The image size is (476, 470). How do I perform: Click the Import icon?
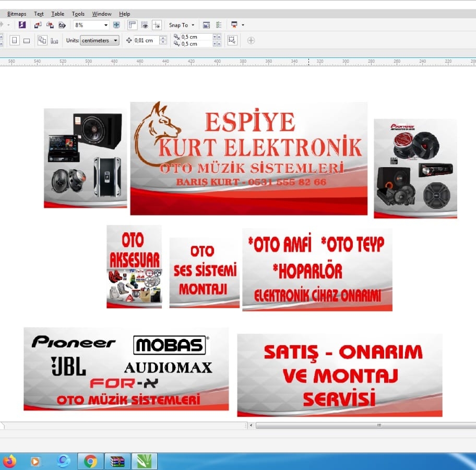[x=38, y=25]
